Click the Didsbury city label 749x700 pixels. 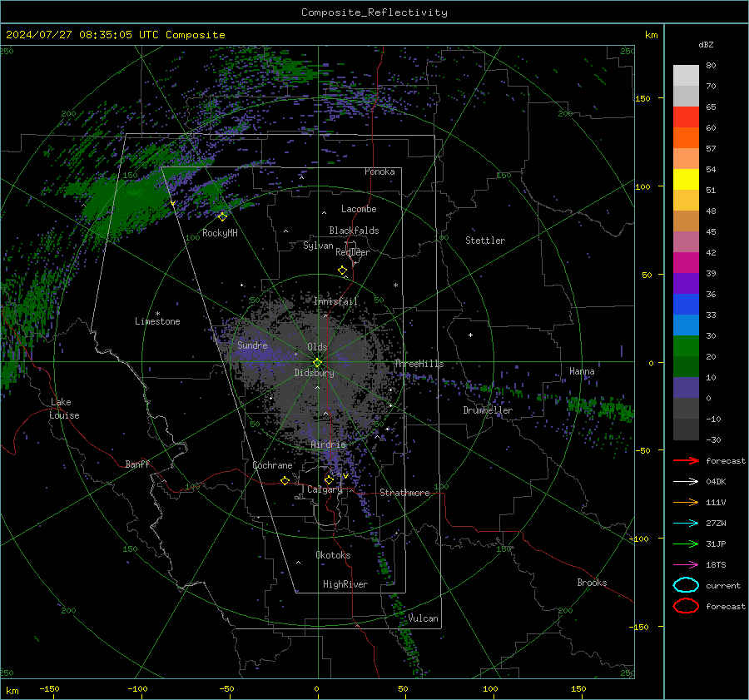point(314,373)
